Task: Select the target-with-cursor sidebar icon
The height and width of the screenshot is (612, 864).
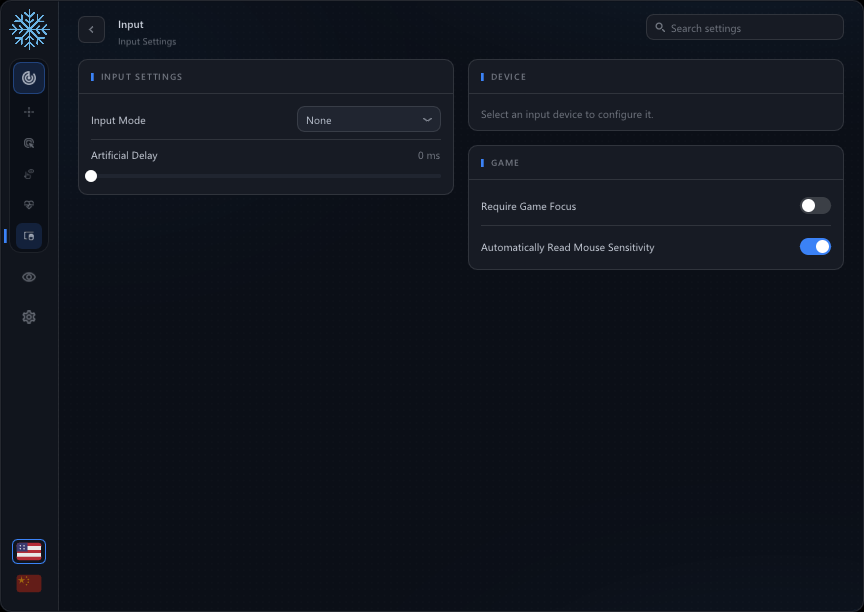Action: [29, 143]
